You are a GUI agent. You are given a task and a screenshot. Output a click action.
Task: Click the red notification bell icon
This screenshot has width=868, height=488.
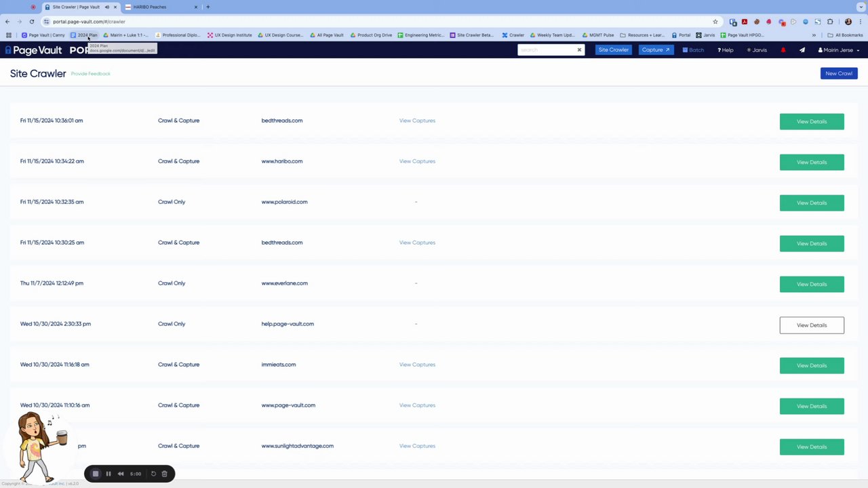tap(783, 50)
